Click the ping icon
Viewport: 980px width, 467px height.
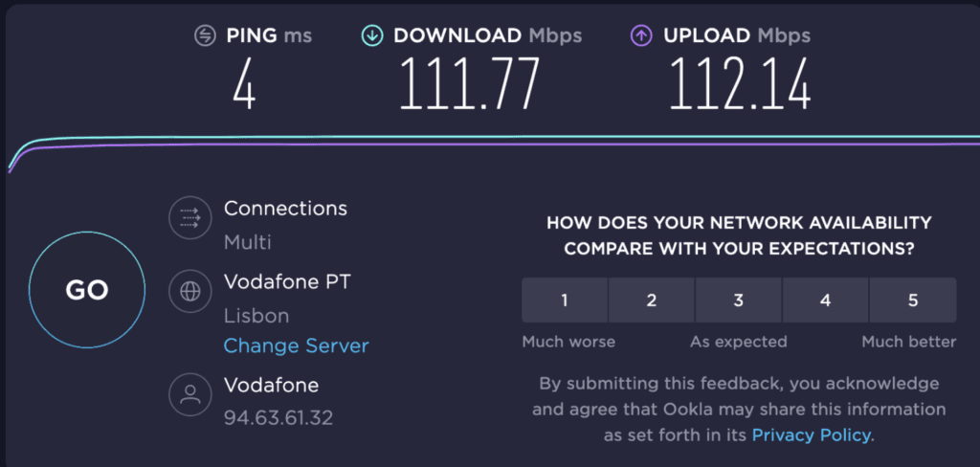point(205,36)
